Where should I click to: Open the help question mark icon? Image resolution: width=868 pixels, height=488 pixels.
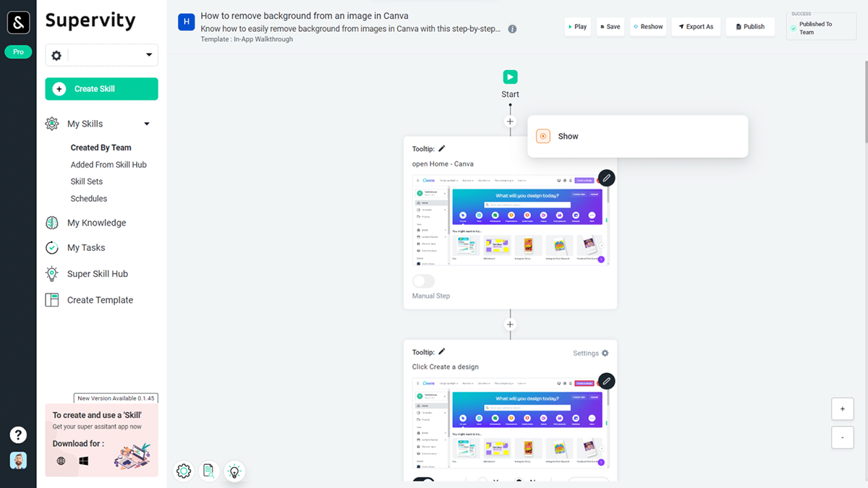point(18,435)
